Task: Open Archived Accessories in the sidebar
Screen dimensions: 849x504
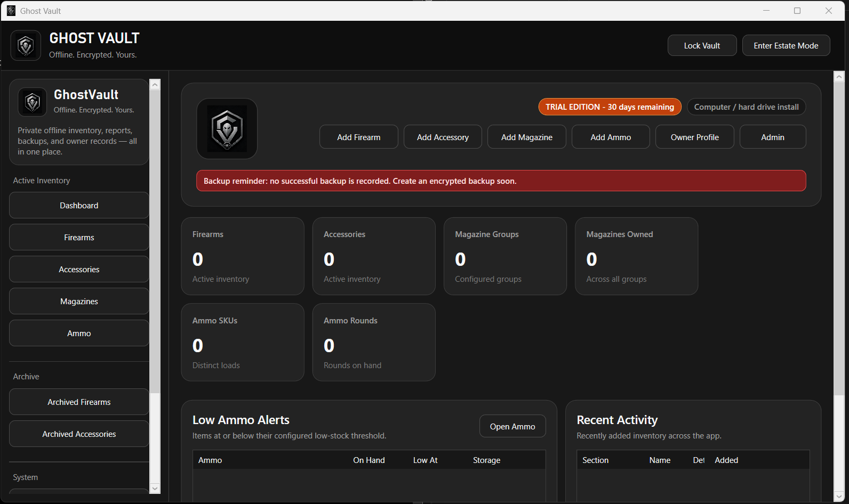Action: click(79, 434)
